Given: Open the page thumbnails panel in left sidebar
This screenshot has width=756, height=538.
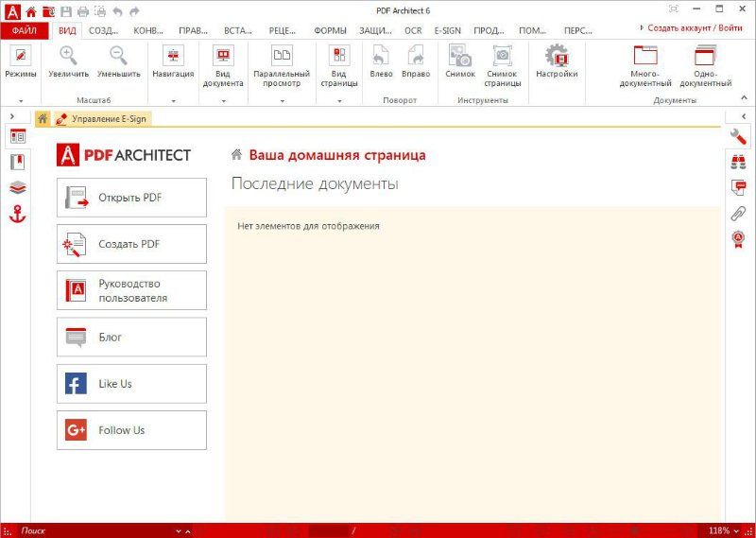Looking at the screenshot, I should pos(18,137).
